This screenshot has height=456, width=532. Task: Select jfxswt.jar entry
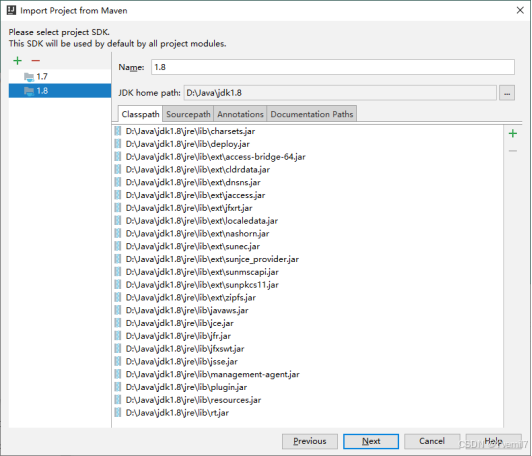[x=185, y=349]
